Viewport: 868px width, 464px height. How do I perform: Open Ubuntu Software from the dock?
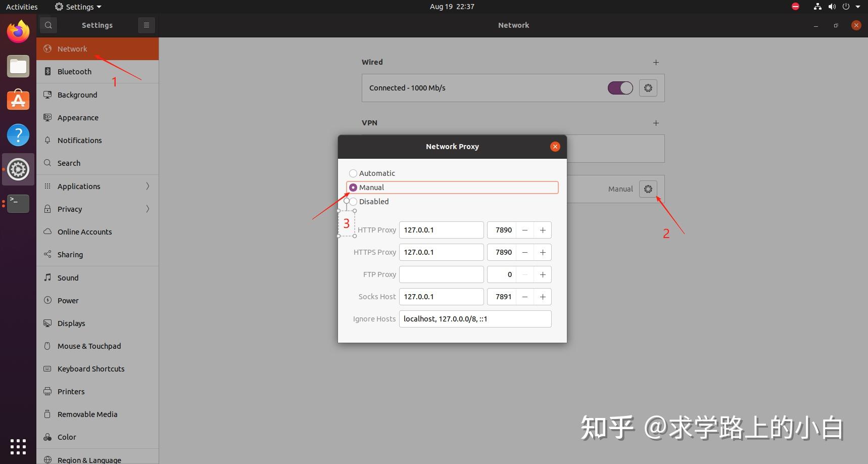coord(18,100)
